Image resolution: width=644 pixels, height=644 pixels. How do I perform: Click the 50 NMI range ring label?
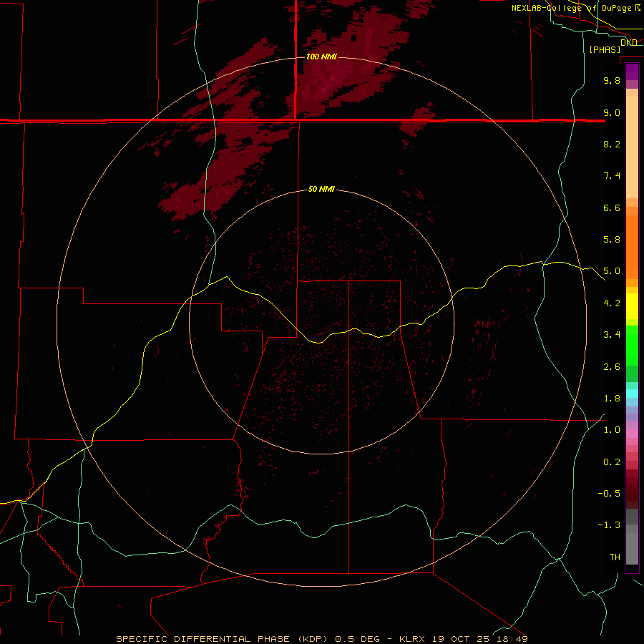click(321, 189)
